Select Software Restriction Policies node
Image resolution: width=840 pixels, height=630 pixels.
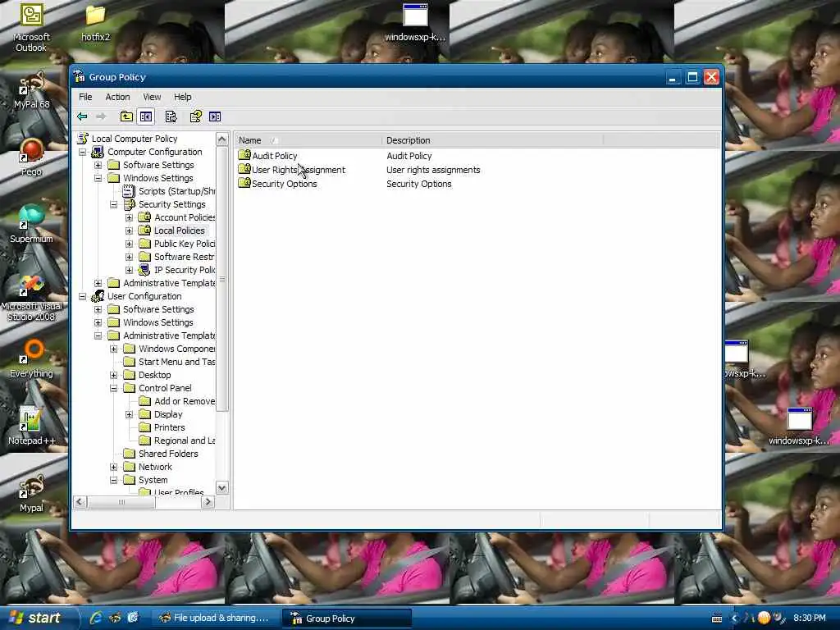click(x=184, y=257)
